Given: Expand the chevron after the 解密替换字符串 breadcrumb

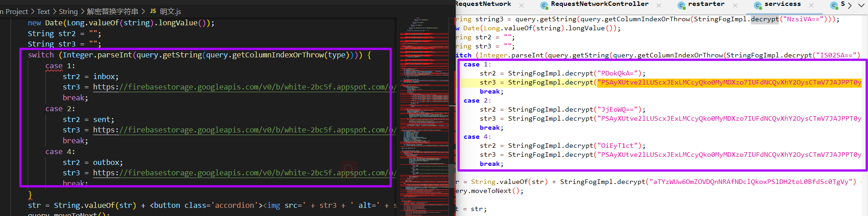Looking at the screenshot, I should [x=143, y=11].
